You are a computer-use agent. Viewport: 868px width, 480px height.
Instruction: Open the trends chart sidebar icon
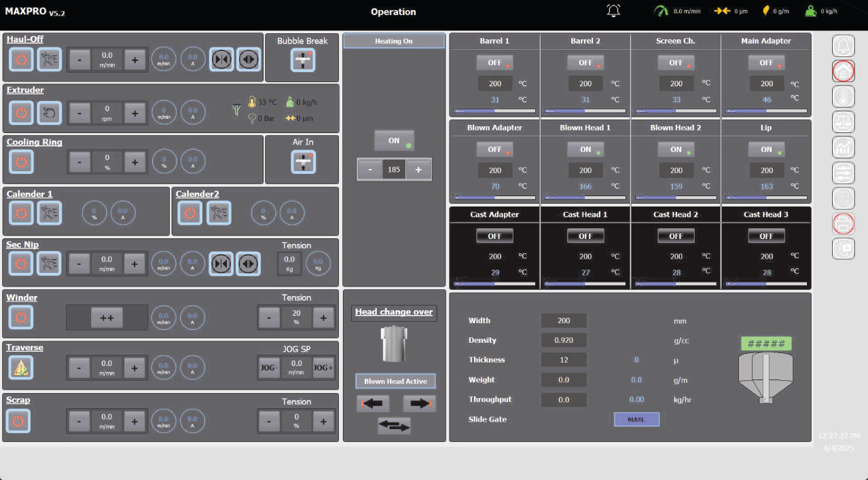tap(843, 147)
